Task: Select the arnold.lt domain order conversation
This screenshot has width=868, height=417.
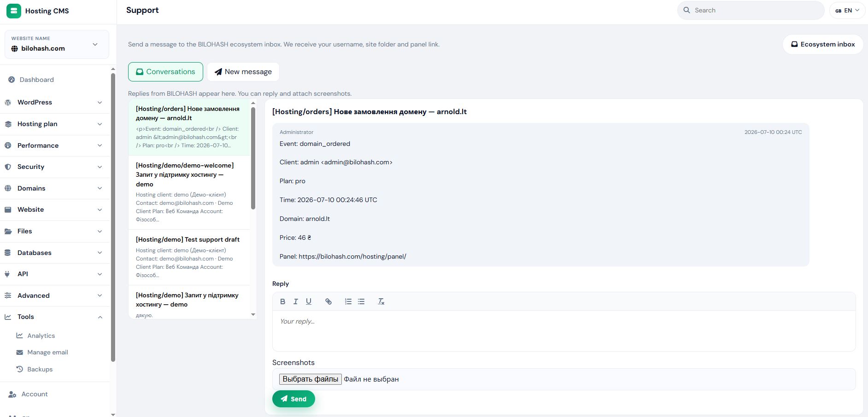Action: click(x=189, y=127)
